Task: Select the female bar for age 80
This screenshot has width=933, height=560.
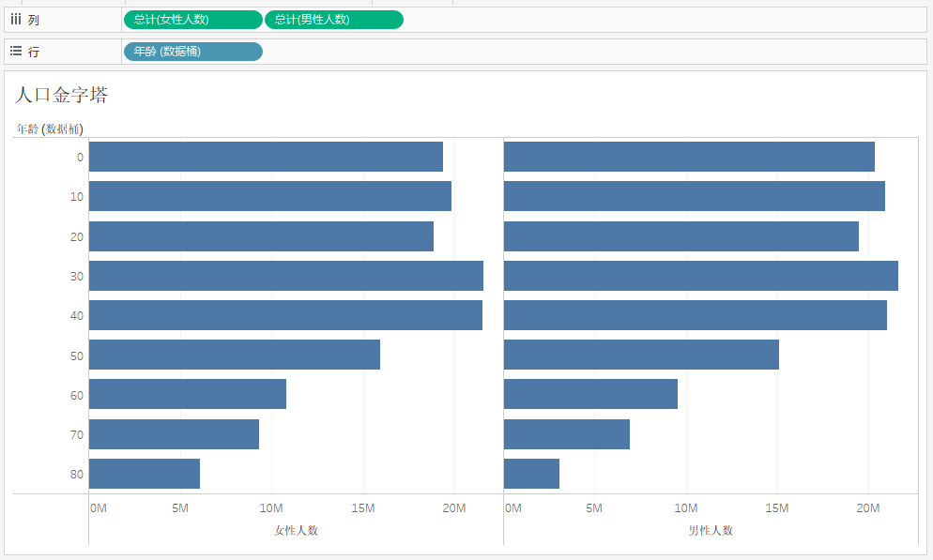Action: [145, 474]
